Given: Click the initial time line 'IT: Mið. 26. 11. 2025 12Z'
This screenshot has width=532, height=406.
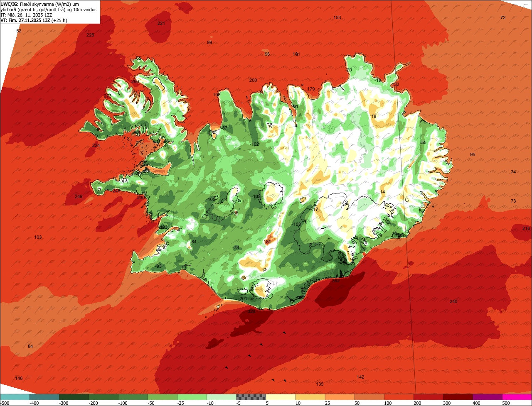Looking at the screenshot, I should coord(26,15).
